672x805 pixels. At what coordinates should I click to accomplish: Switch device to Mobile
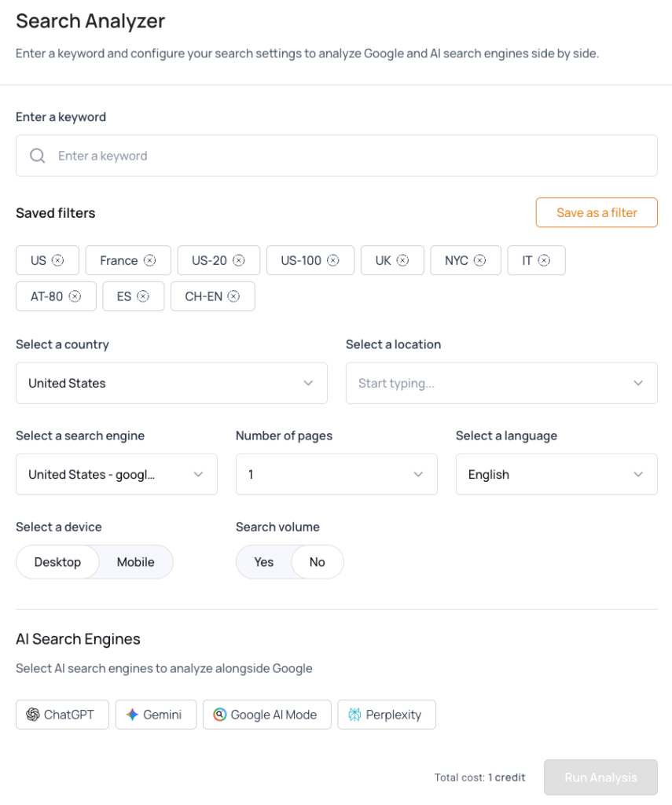(135, 562)
